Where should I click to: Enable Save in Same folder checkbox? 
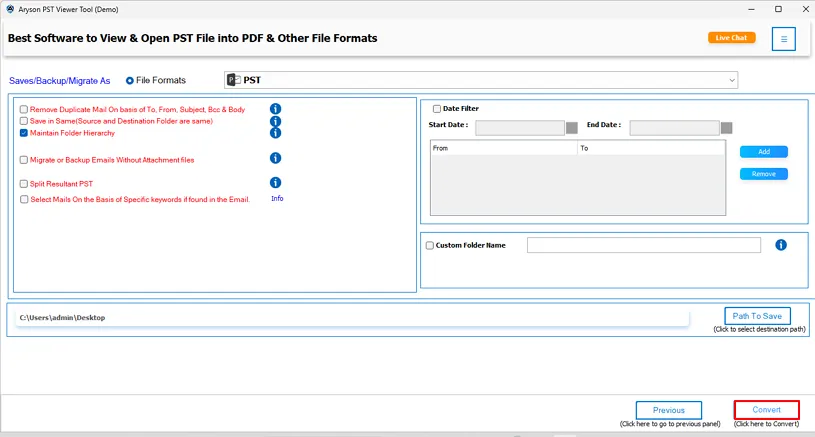(x=24, y=121)
